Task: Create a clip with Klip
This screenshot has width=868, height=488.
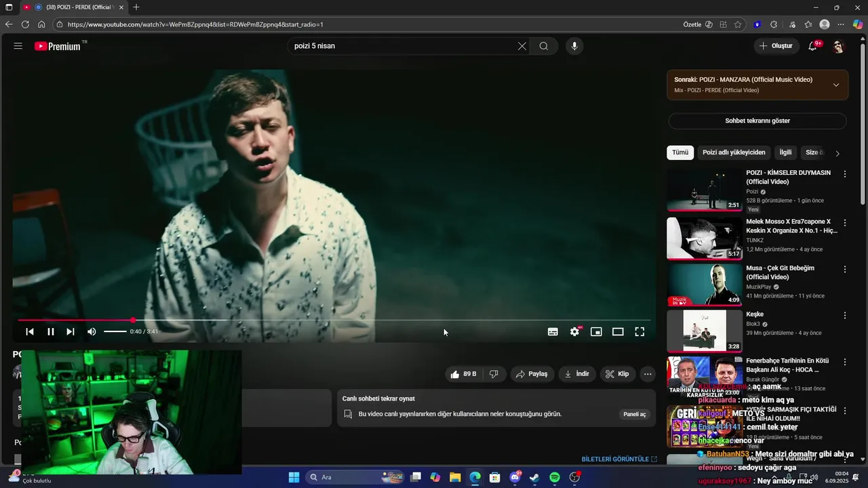Action: point(617,373)
